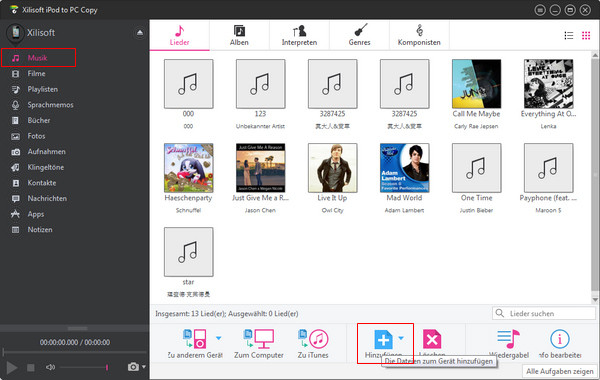The height and width of the screenshot is (380, 600).
Task: Click the search magnifier icon
Action: coord(500,313)
